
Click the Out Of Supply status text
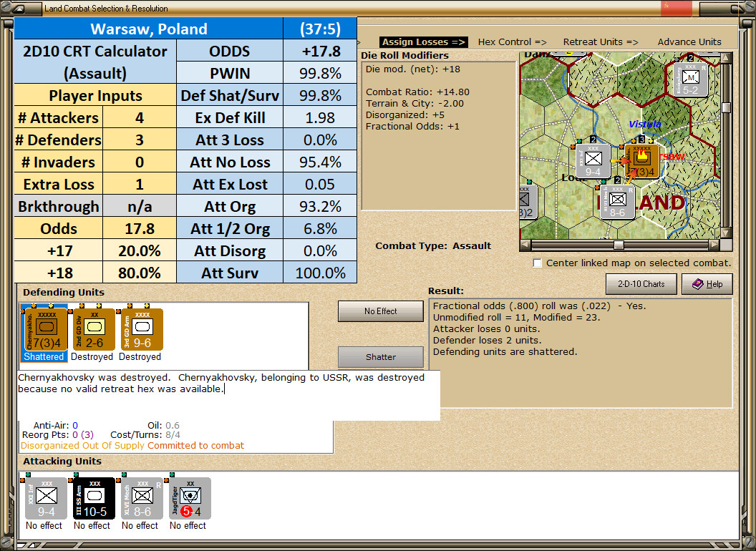pos(114,445)
